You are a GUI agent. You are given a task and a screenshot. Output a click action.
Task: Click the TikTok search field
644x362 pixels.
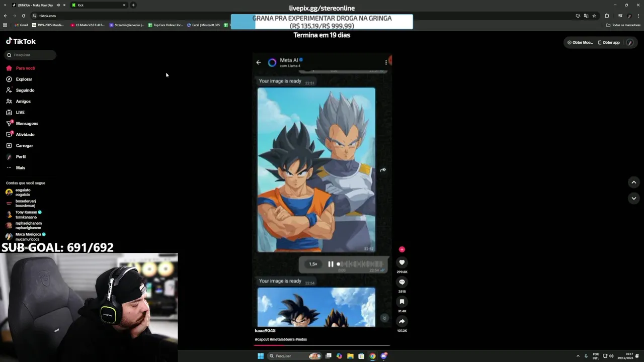30,55
